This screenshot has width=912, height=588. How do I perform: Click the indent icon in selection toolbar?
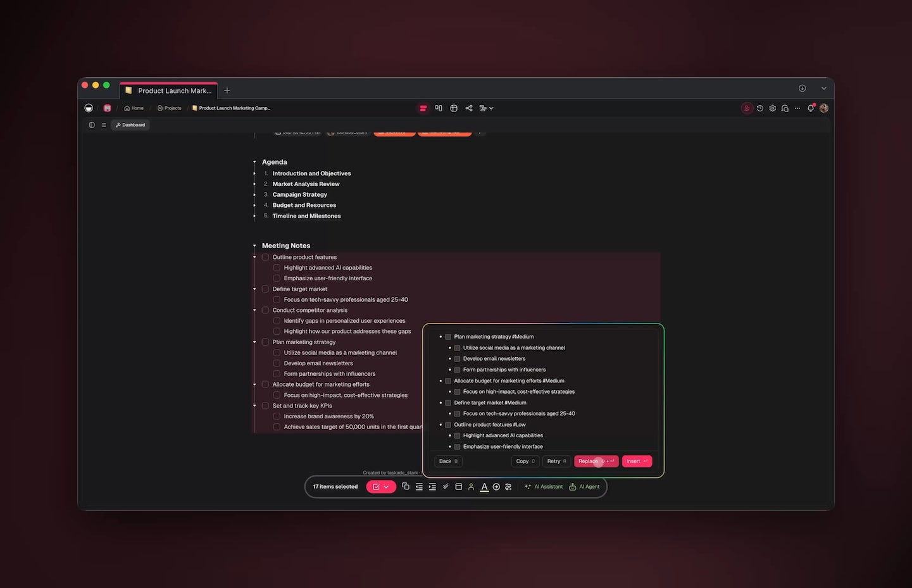432,487
